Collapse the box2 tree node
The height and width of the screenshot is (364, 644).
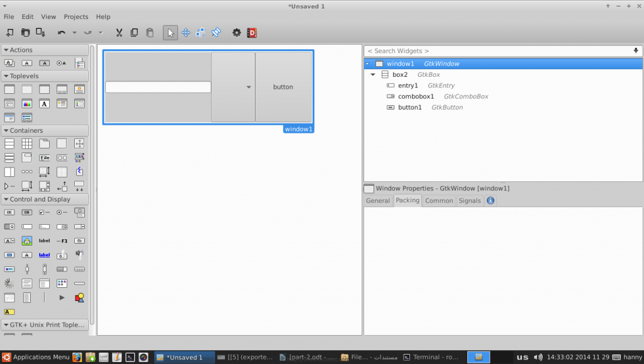click(x=373, y=75)
